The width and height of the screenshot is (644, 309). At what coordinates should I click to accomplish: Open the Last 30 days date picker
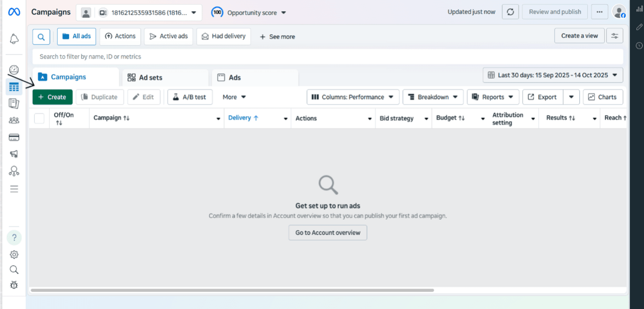552,75
